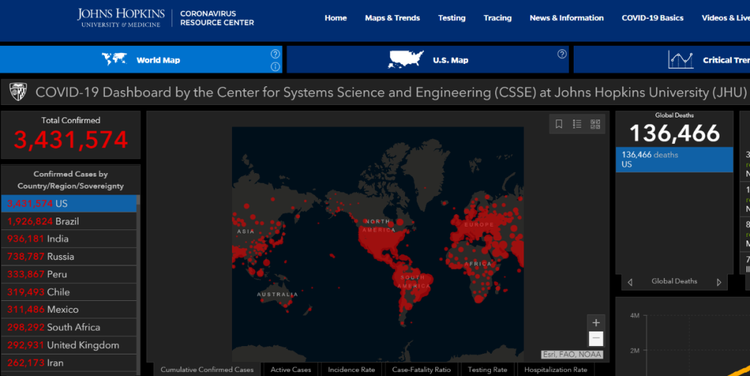Zoom in with the map plus button
The width and height of the screenshot is (750, 376).
(596, 322)
